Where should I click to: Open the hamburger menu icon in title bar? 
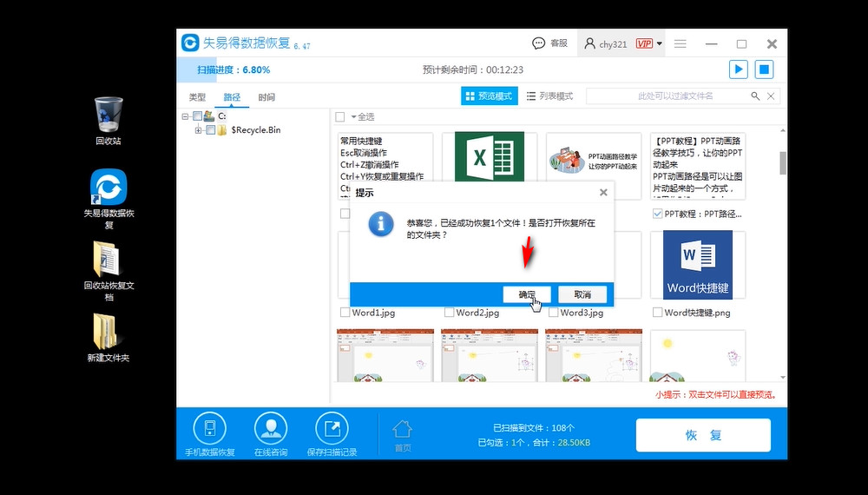[681, 43]
